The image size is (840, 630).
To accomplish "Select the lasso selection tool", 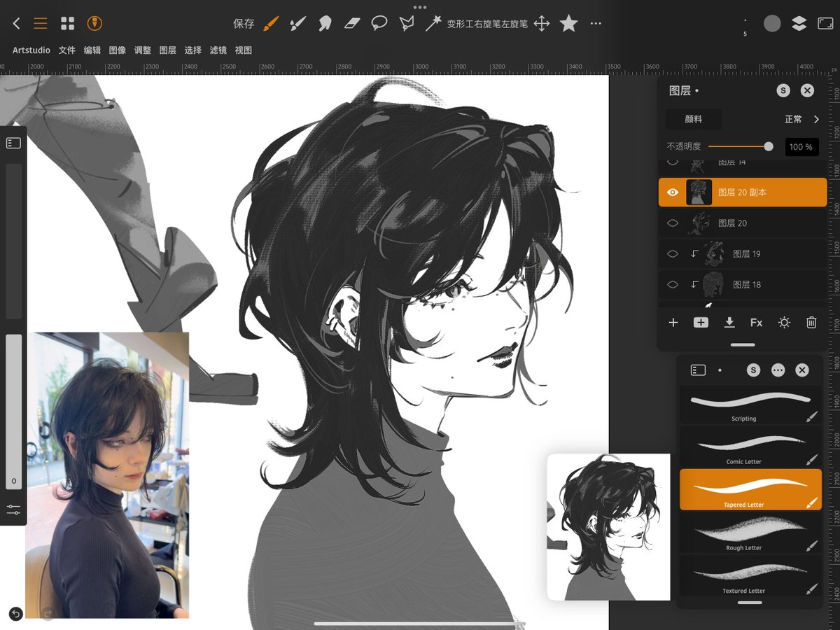I will point(379,23).
